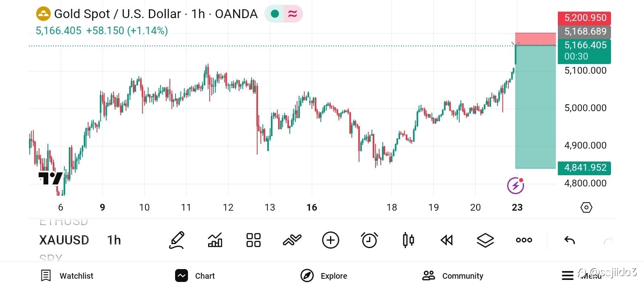Select the pencil drawing tool
The height and width of the screenshot is (290, 644).
(x=177, y=240)
